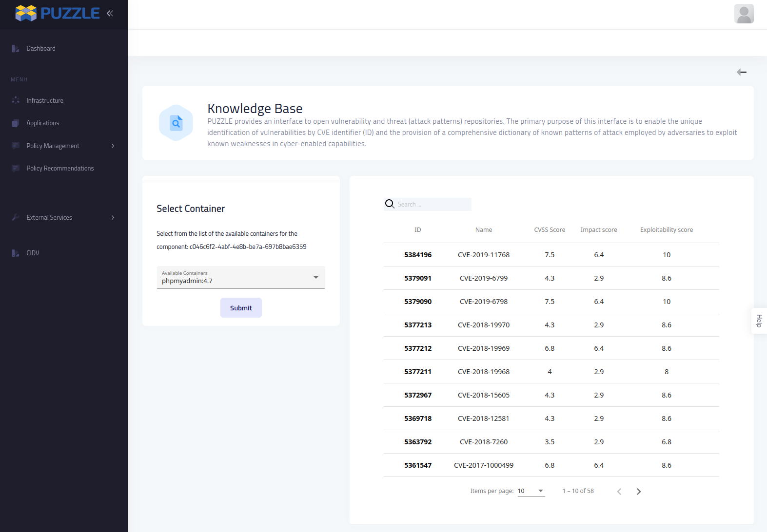
Task: Click exploitability value 8 for CVE-2018-19968
Action: pyautogui.click(x=667, y=372)
